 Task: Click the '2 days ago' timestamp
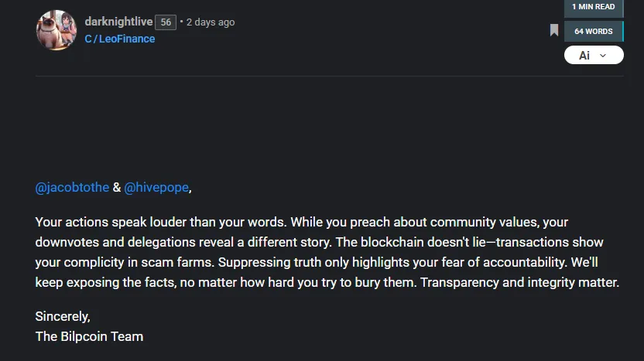pyautogui.click(x=211, y=22)
